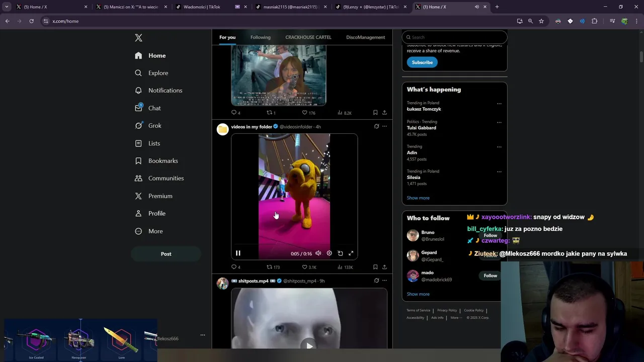This screenshot has width=644, height=362.
Task: Mute the video with volume icon
Action: [318, 253]
